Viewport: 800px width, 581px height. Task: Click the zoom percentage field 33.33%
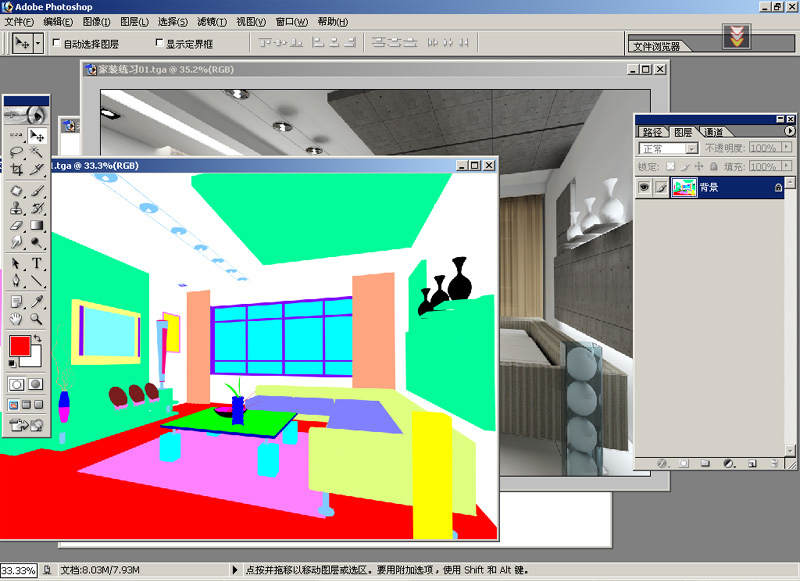pos(18,570)
